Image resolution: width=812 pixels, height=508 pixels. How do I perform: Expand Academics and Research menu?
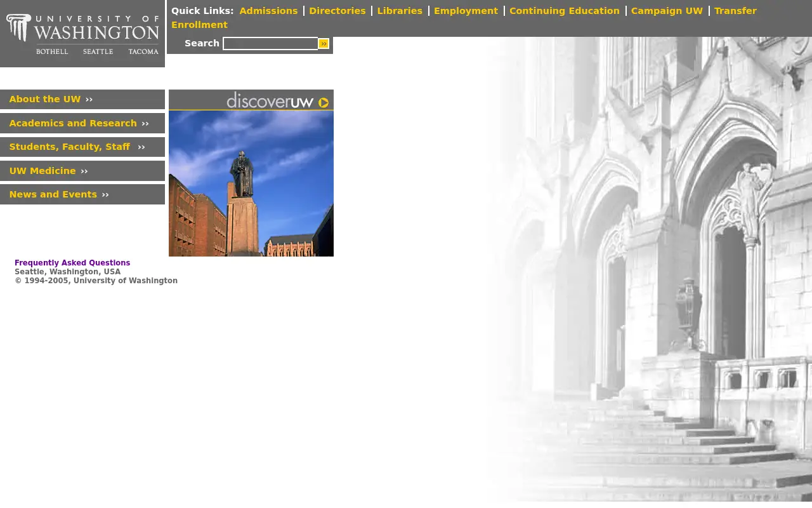[82, 123]
